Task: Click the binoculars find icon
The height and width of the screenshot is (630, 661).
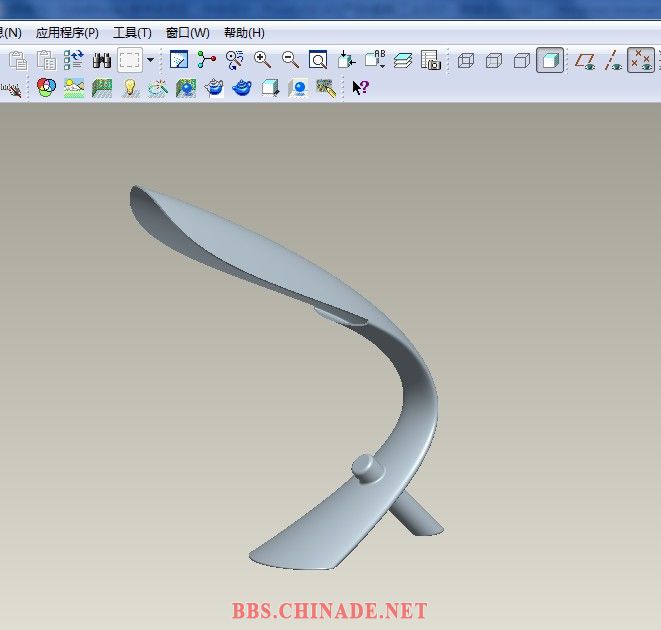Action: coord(102,61)
